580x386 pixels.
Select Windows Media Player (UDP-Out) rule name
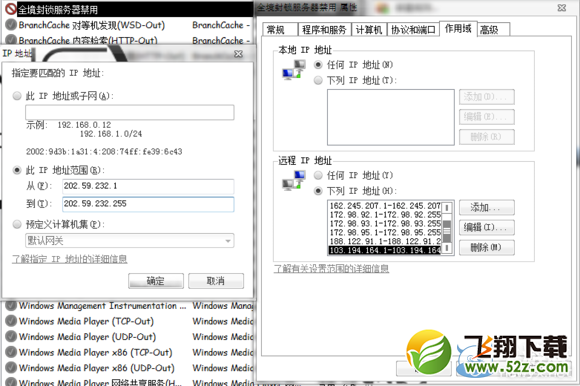[x=87, y=337]
